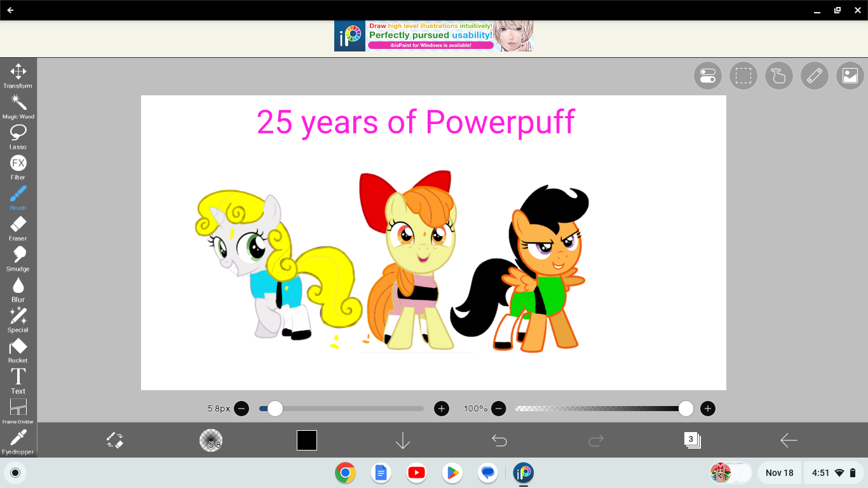Activate the Eyedropper tool

[x=18, y=442]
